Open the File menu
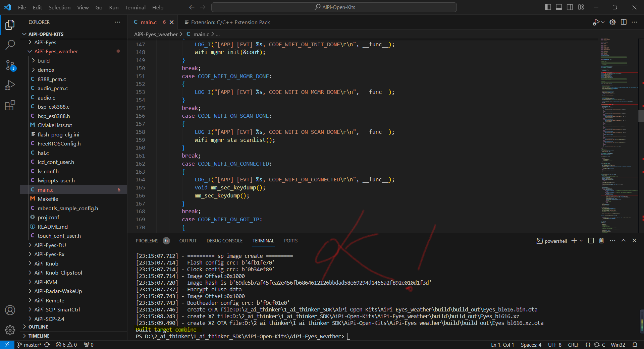644x349 pixels. tap(22, 7)
